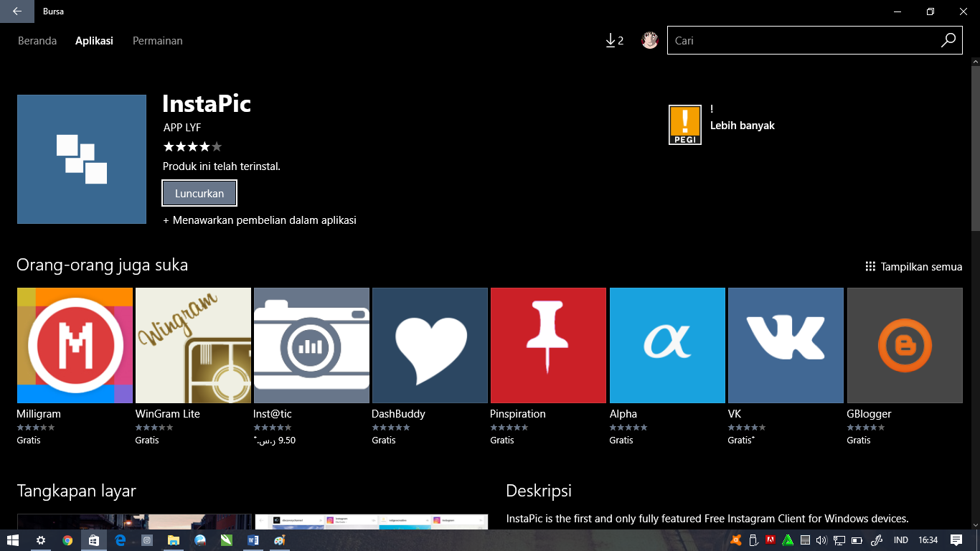Click the pen workspace tray icon
980x551 pixels.
tap(876, 540)
